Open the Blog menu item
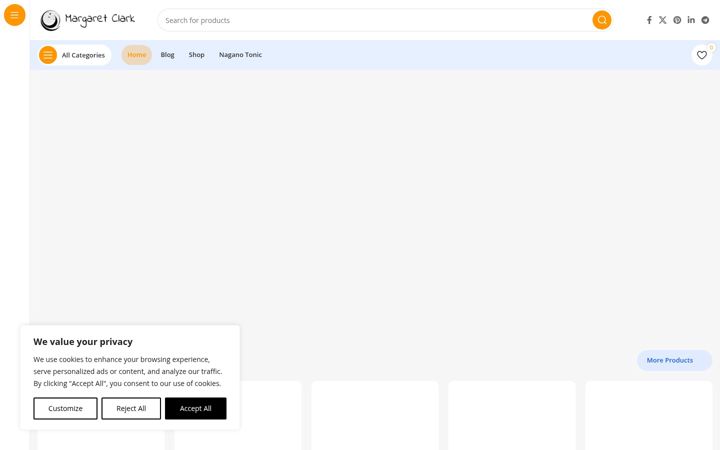The image size is (720, 450). point(167,55)
